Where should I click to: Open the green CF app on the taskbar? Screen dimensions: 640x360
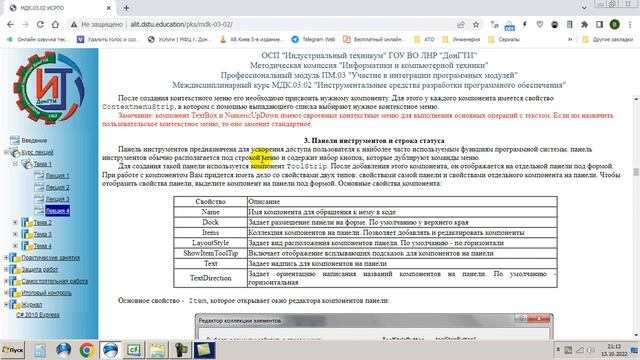tap(134, 350)
